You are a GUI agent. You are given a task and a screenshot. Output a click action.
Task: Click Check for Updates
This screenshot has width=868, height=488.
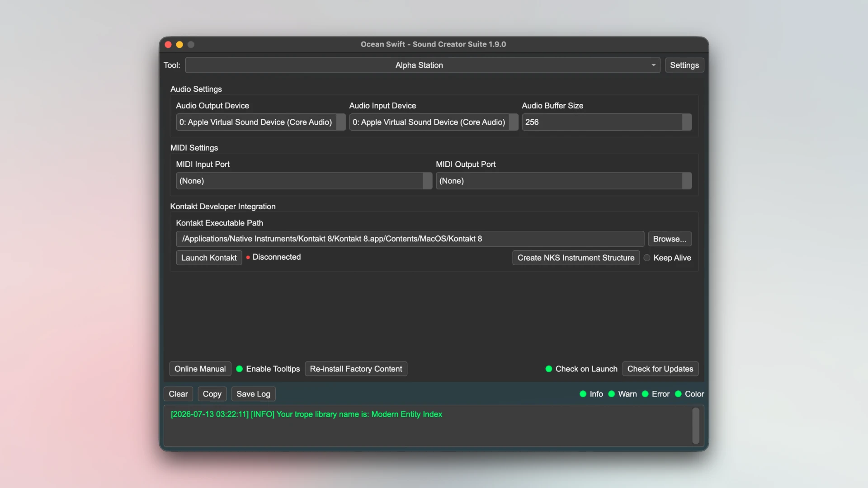660,369
